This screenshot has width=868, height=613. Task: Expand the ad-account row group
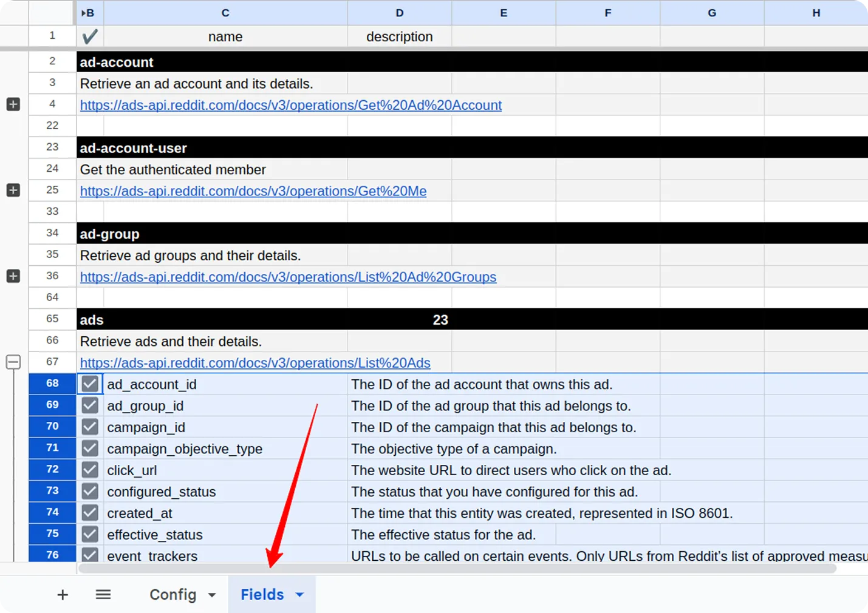(13, 104)
